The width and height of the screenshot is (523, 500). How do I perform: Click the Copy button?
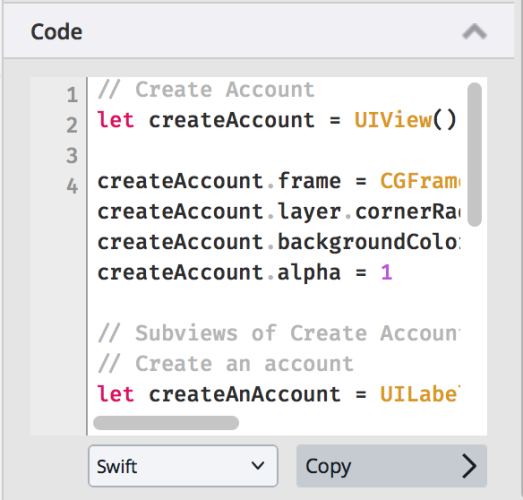tap(391, 466)
